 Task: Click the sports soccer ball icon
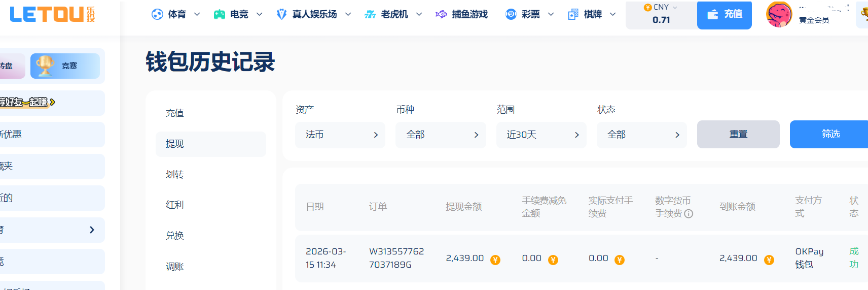tap(157, 14)
